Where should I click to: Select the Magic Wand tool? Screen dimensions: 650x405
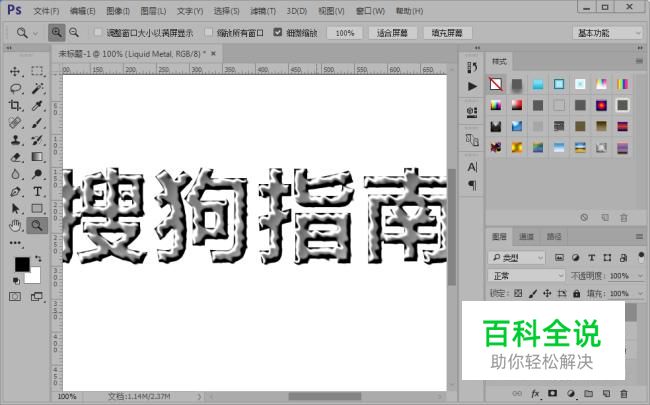coord(37,88)
